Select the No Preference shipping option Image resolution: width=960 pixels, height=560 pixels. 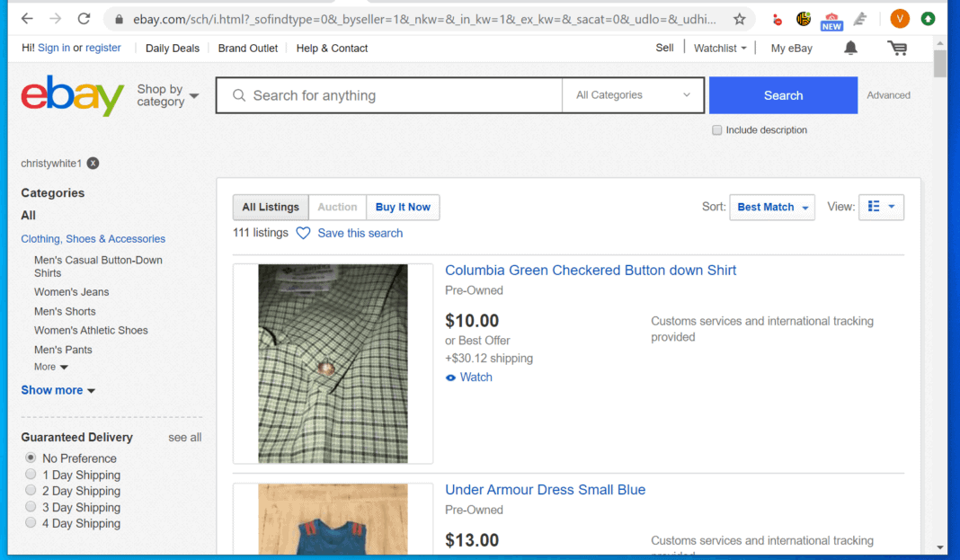point(30,458)
